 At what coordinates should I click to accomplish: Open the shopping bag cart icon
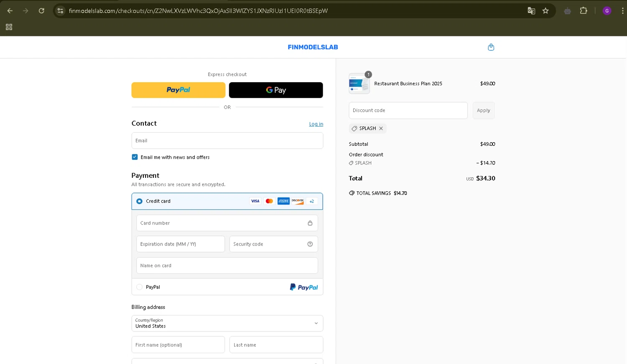(x=491, y=47)
